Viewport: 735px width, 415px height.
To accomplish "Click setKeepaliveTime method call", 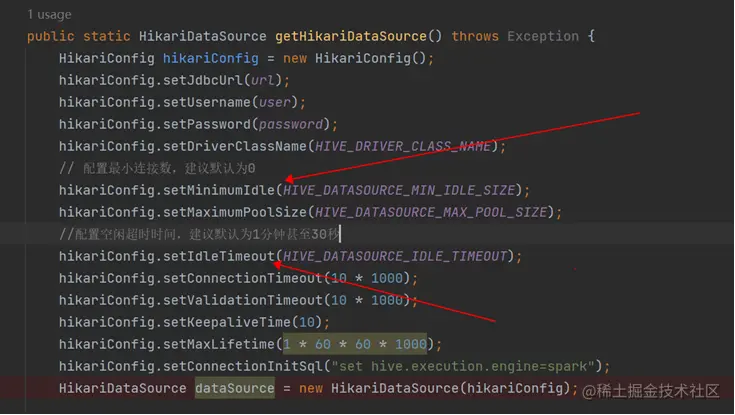I will (x=227, y=322).
